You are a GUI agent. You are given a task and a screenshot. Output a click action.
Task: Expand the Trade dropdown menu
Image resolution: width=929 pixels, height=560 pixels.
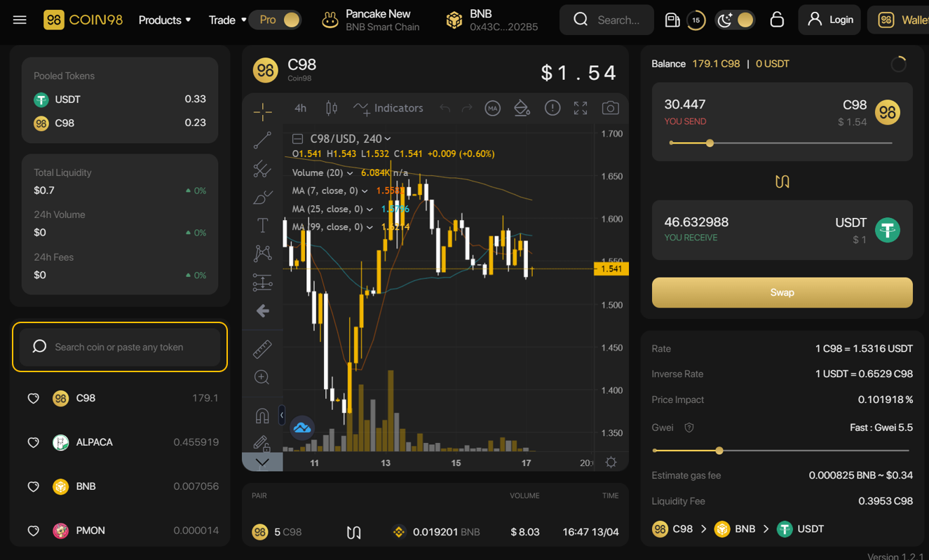pos(227,20)
